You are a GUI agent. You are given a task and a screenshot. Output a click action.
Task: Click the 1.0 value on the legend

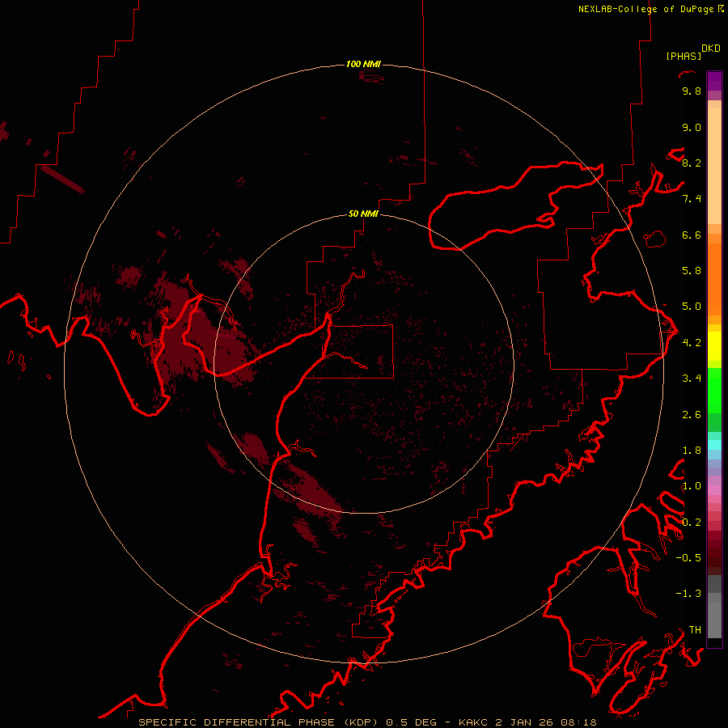tap(692, 486)
